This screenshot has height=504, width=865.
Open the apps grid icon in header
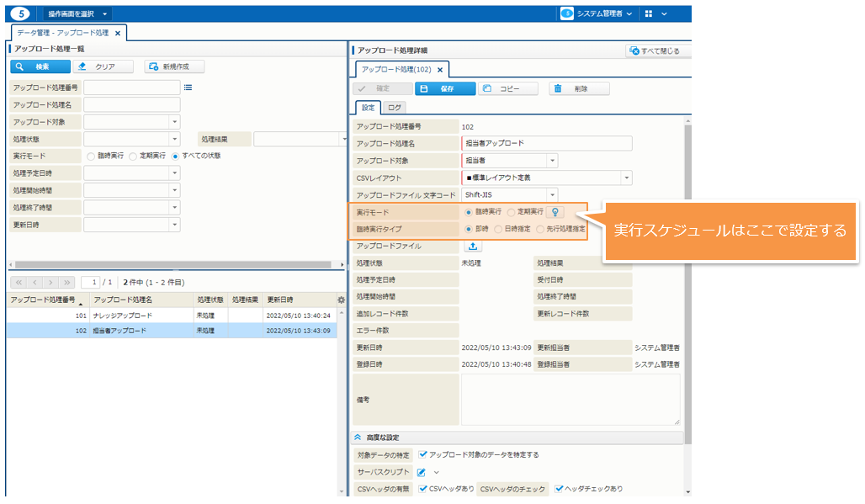tap(648, 13)
